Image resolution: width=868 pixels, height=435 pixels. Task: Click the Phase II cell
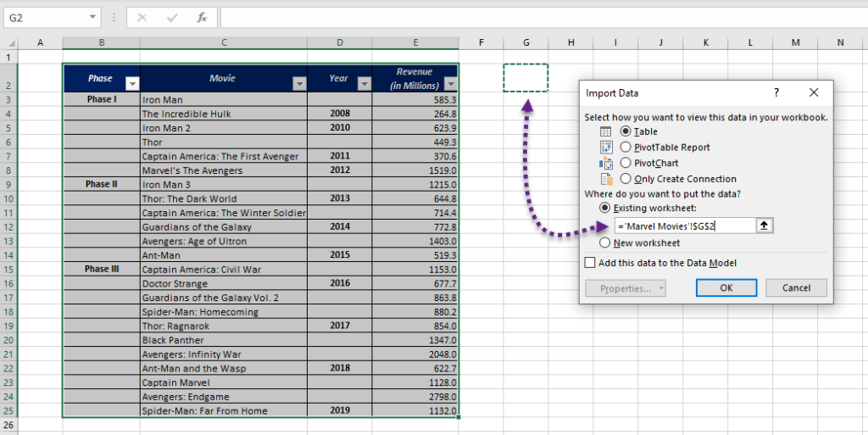click(x=102, y=184)
